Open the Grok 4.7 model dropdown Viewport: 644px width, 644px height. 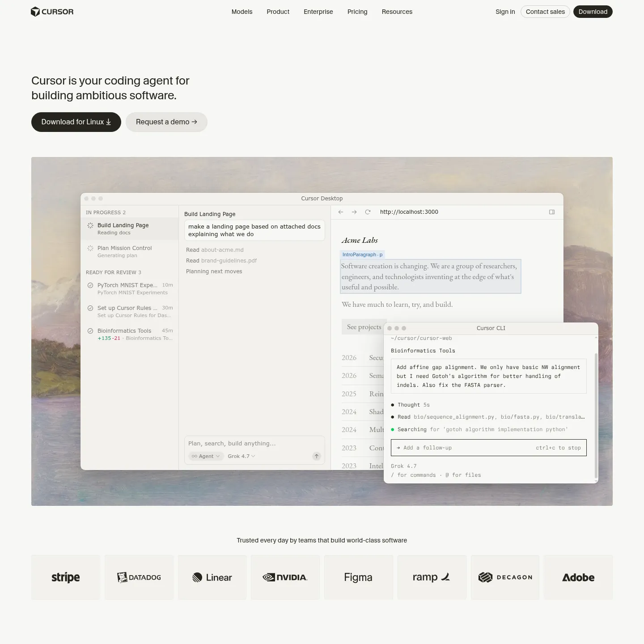click(241, 456)
